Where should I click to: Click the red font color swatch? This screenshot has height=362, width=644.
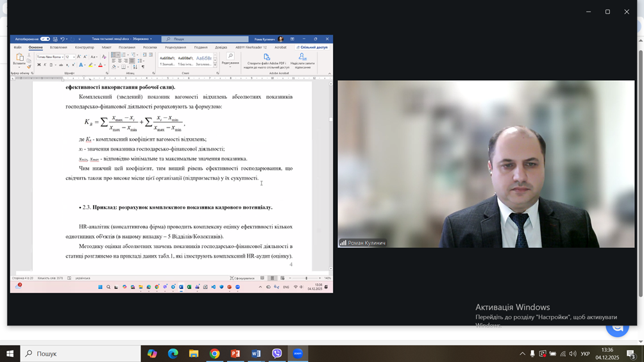click(x=100, y=65)
